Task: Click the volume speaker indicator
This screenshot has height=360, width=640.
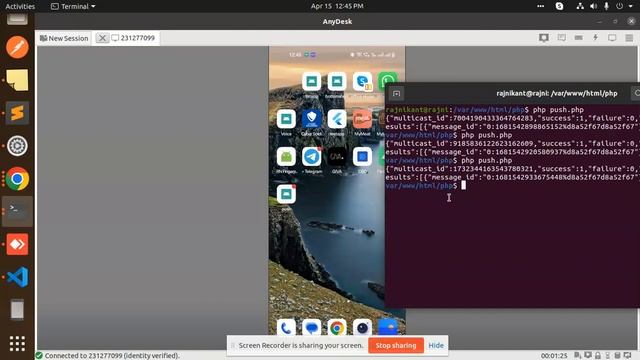Action: click(593, 6)
